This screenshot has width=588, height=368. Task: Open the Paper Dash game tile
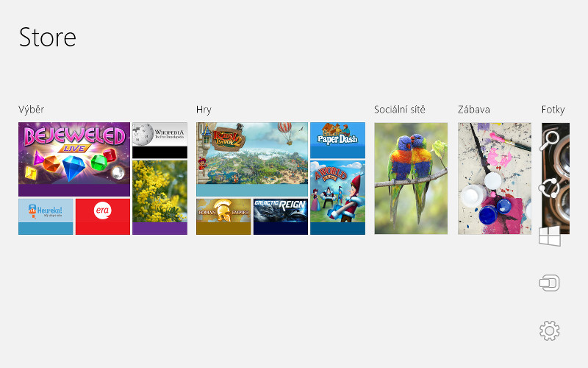point(337,141)
